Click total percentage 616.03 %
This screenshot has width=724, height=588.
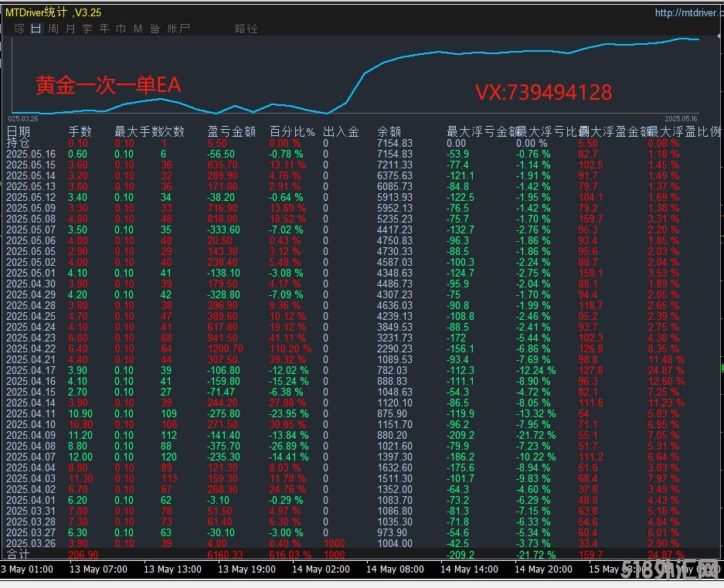point(290,554)
